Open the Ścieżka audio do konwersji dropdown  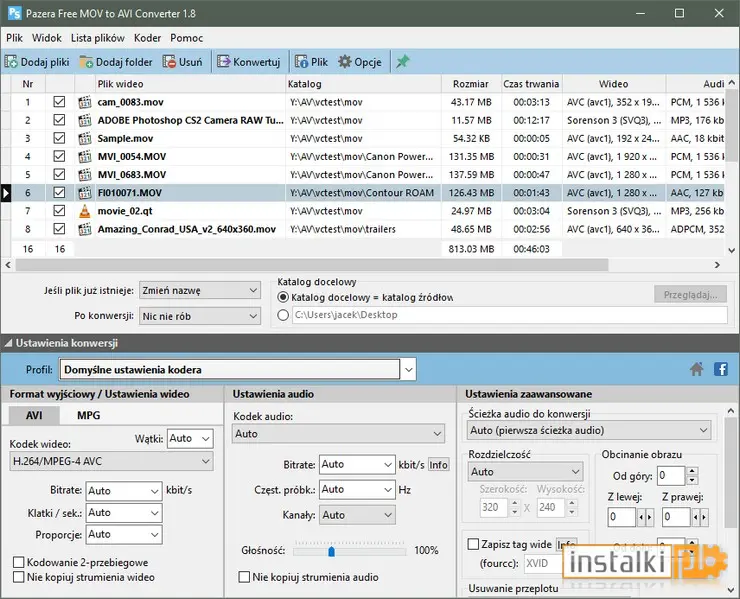click(589, 430)
